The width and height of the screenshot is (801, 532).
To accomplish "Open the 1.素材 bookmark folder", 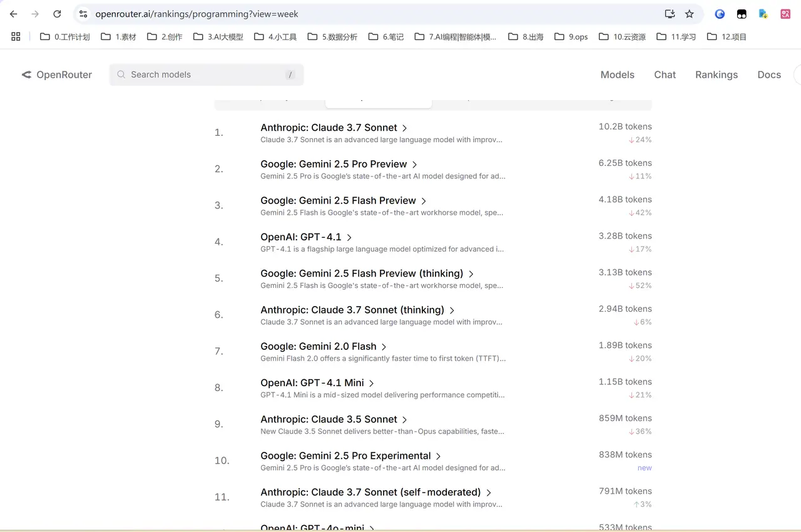I will 118,37.
